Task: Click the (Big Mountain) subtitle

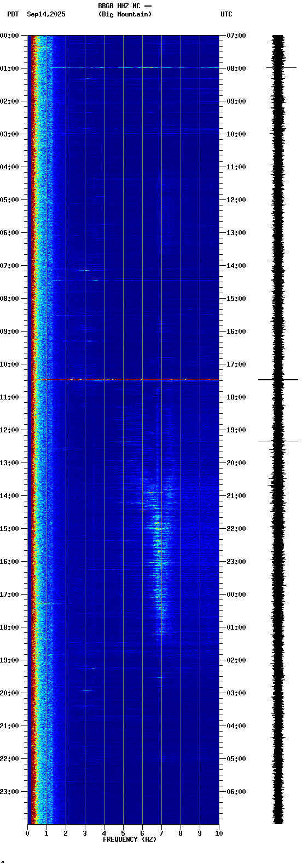Action: 125,14
